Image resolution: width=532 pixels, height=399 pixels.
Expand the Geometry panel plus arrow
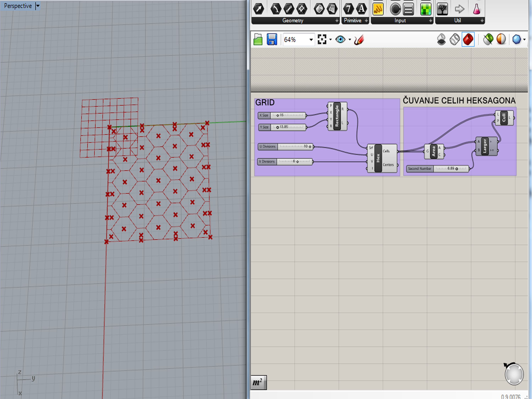coord(337,21)
